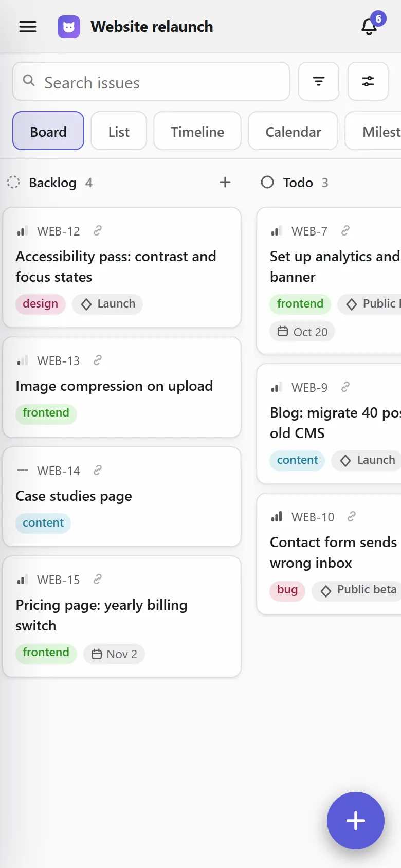Copy link icon on WEB-14
Screen dimensions: 401x868
98,470
